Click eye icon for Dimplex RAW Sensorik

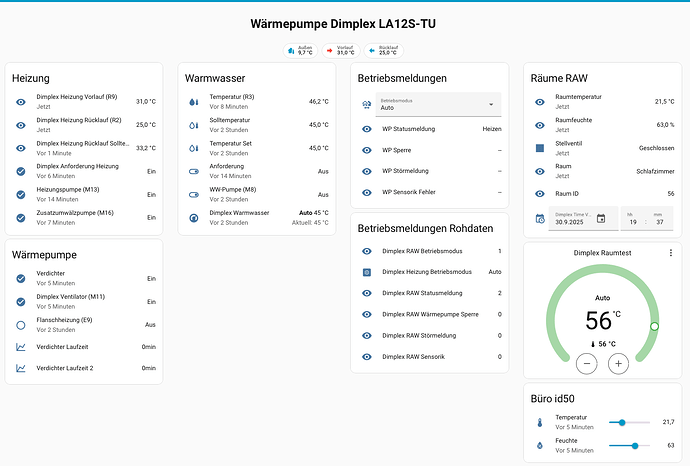tap(367, 357)
